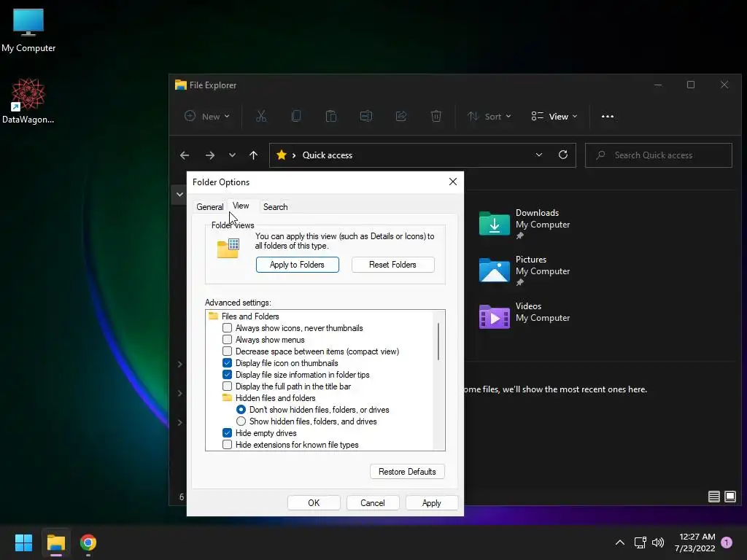Click Apply to Folders button

point(298,265)
